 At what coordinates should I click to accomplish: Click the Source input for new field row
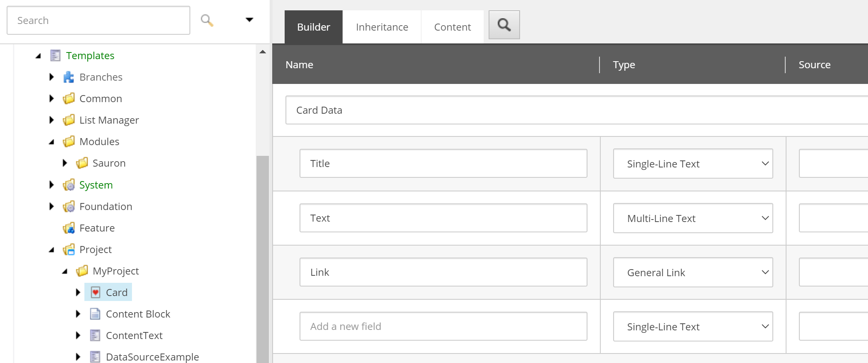[834, 326]
